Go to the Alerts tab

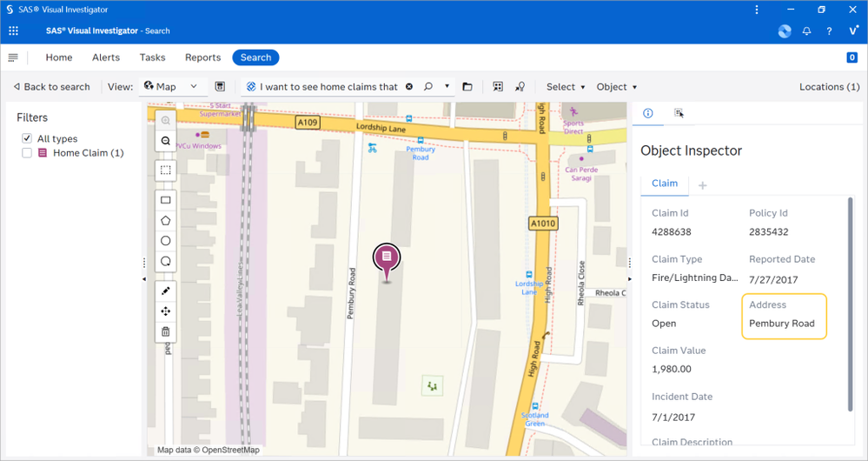[x=106, y=57]
